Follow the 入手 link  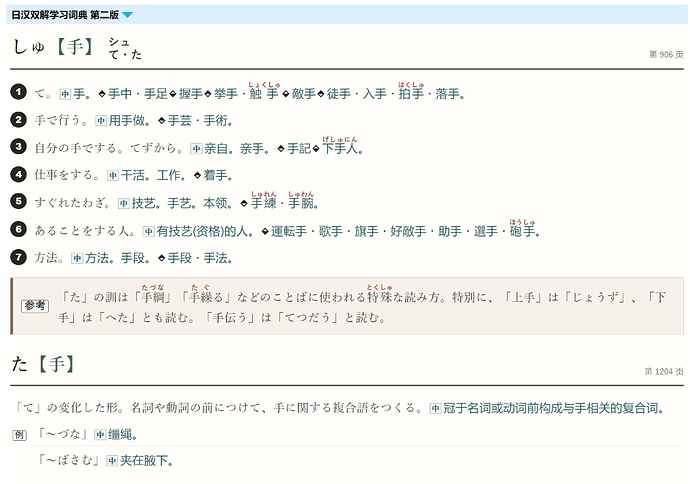[374, 94]
